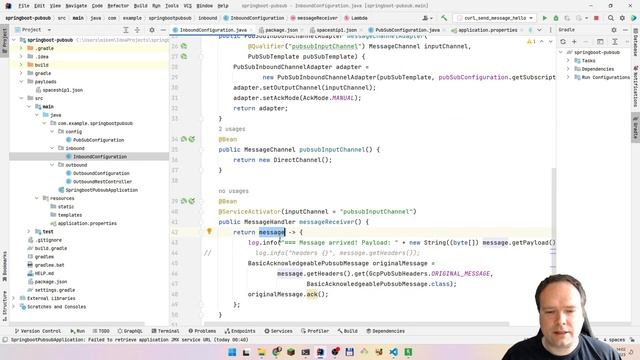Open the Terminal tool window

(x=165, y=331)
